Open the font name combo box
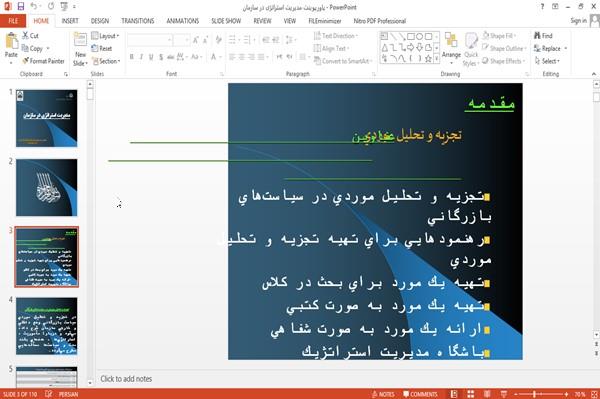 pyautogui.click(x=149, y=40)
